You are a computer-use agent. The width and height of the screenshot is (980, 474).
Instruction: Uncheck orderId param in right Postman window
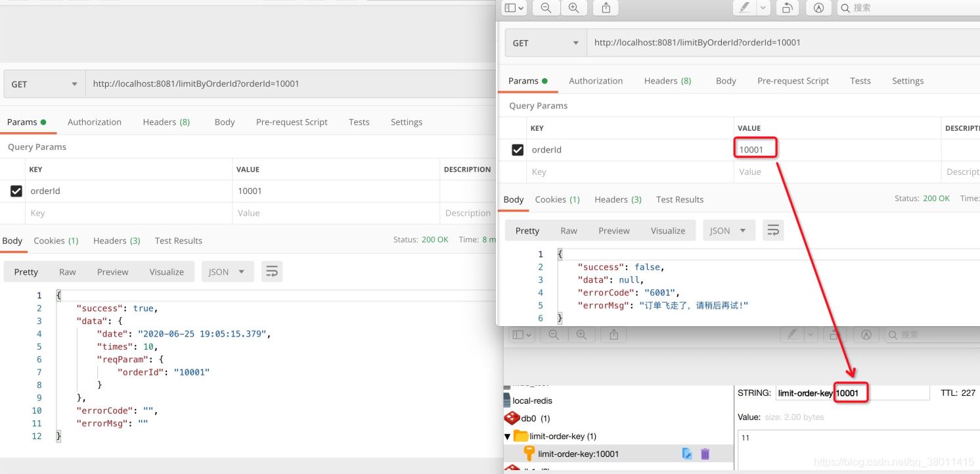[x=518, y=150]
